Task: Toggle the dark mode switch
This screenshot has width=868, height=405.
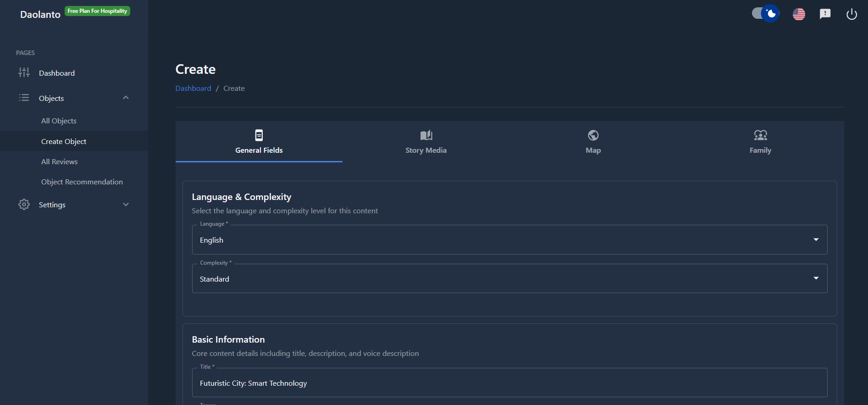Action: click(x=765, y=13)
